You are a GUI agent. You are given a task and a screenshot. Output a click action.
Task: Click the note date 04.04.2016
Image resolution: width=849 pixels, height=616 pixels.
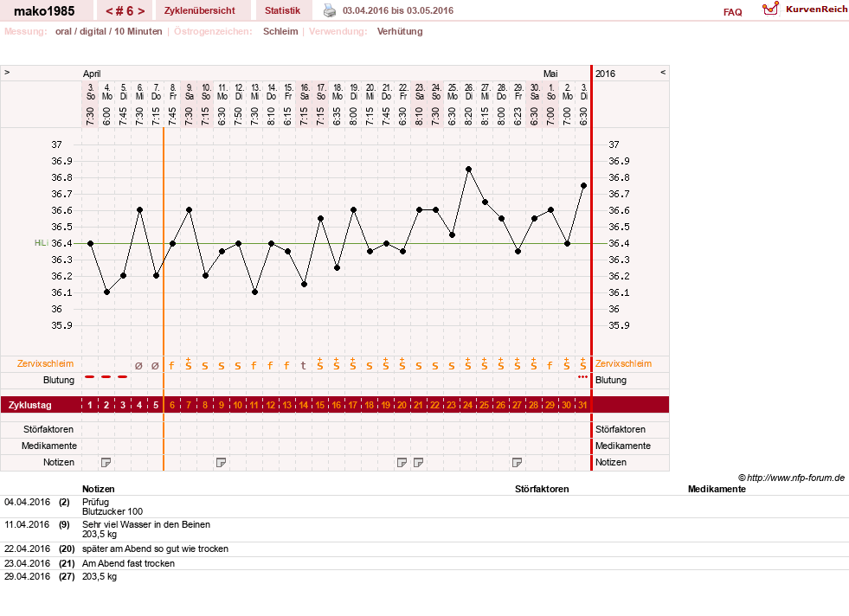(27, 502)
